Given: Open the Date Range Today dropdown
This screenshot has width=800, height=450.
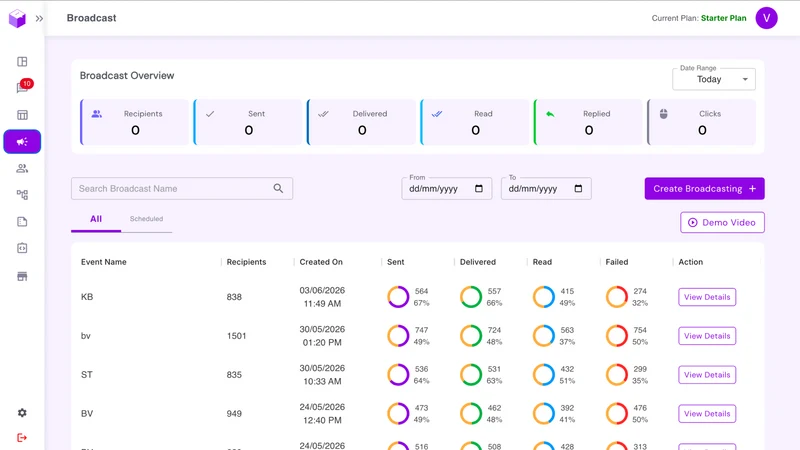Looking at the screenshot, I should (x=714, y=79).
